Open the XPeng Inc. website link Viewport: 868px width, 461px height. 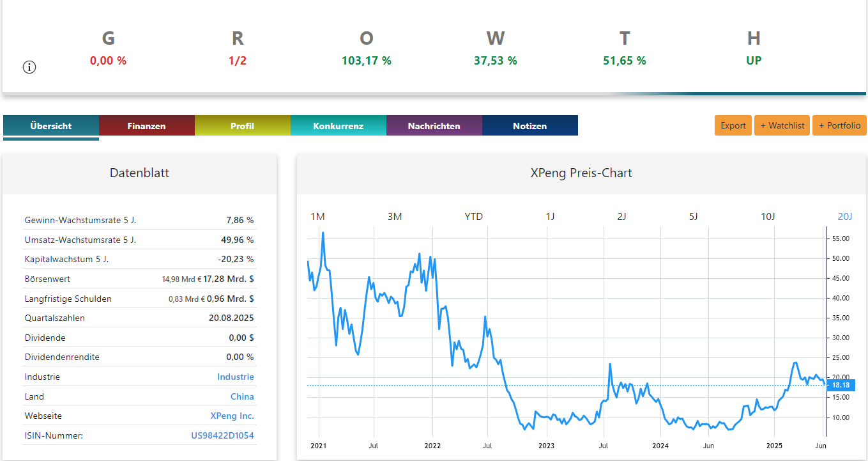232,416
